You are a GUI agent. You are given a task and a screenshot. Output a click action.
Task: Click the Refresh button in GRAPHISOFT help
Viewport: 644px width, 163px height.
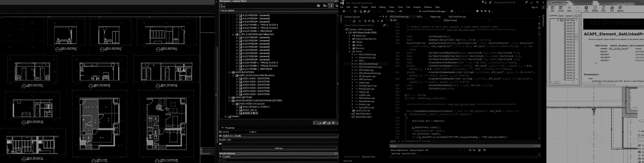click(595, 9)
